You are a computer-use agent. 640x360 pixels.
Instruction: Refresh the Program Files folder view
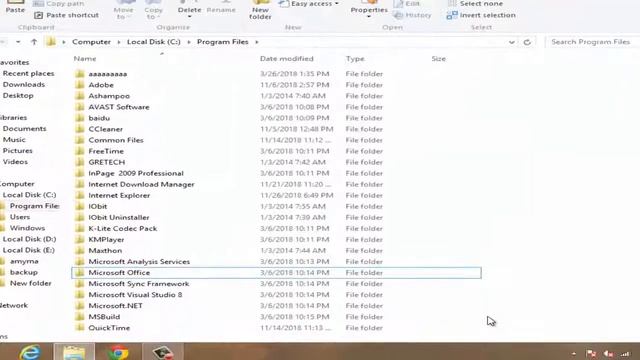click(527, 42)
